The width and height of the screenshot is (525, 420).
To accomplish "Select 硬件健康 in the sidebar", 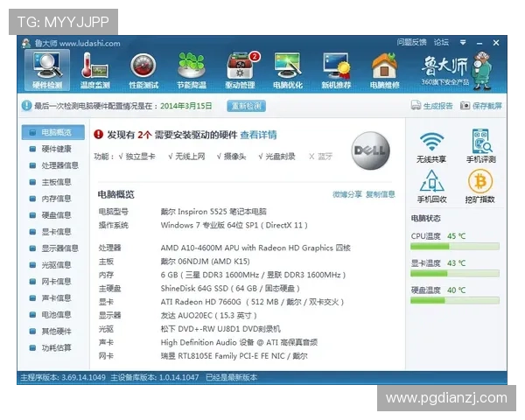I will click(x=52, y=149).
